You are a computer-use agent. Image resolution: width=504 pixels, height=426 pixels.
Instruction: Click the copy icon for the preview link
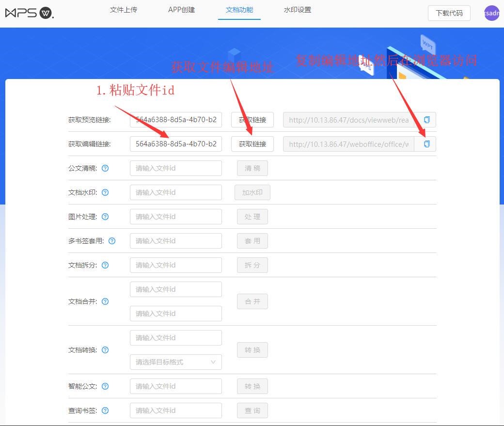coord(426,120)
